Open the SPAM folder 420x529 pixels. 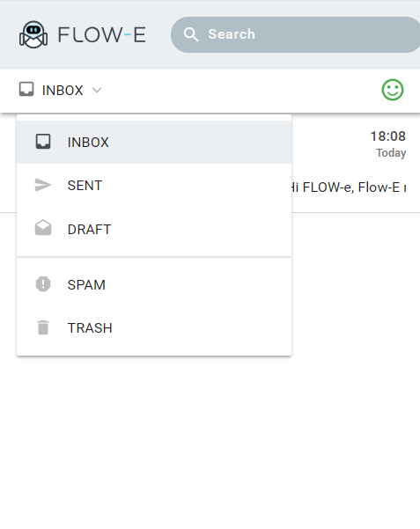point(154,284)
